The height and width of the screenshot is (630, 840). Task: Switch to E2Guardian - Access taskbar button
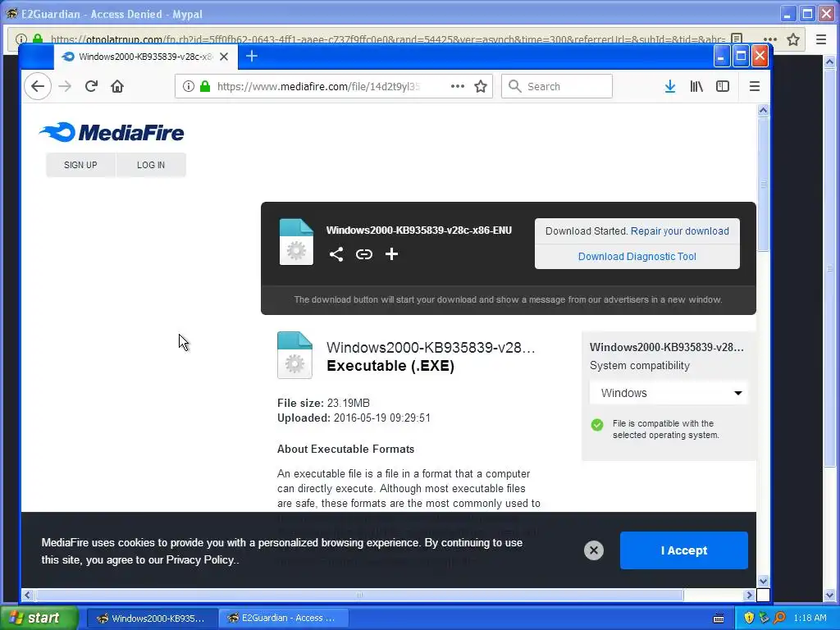point(283,619)
